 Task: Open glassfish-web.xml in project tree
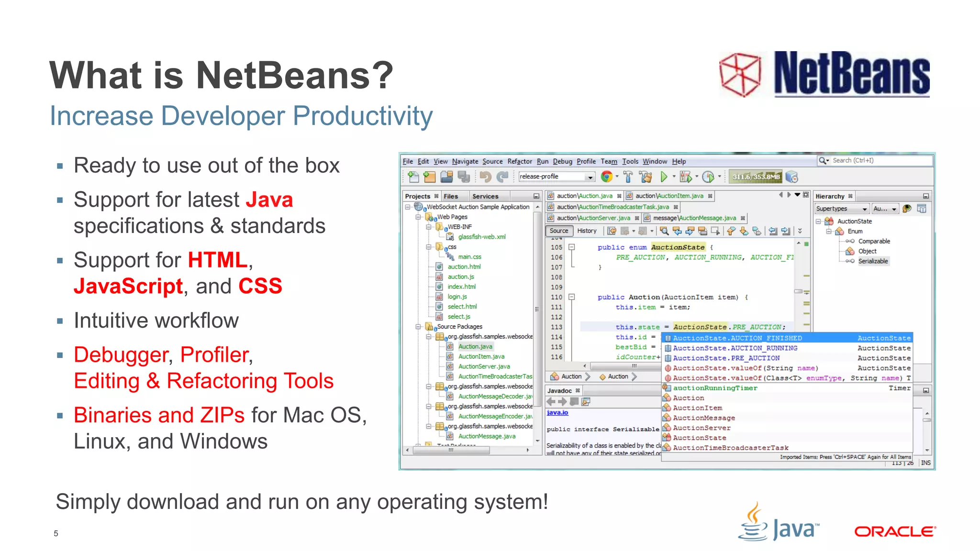tap(482, 237)
